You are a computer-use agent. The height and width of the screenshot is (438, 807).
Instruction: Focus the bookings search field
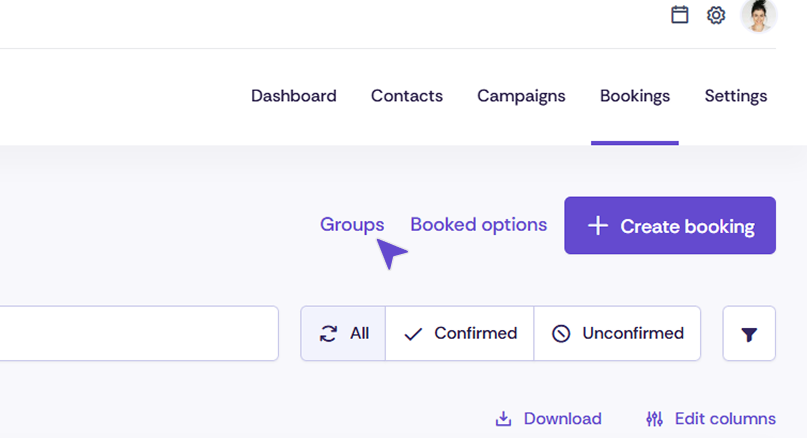tap(138, 334)
